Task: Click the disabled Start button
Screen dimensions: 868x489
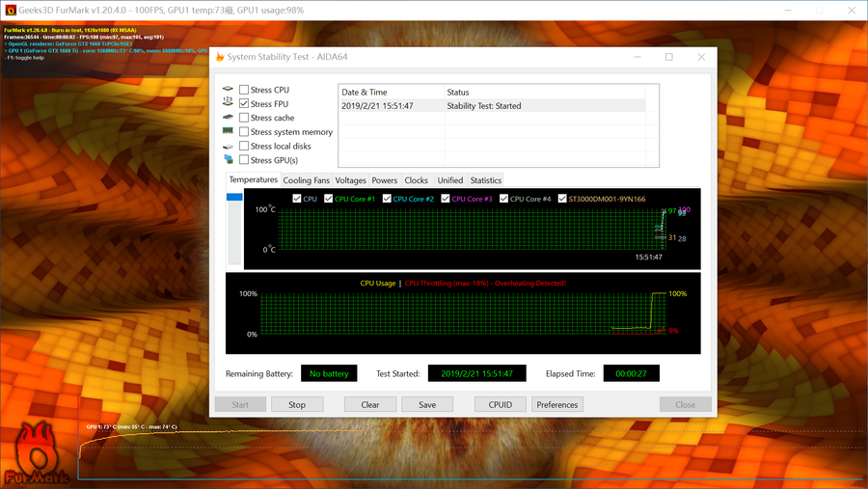Action: pos(240,404)
